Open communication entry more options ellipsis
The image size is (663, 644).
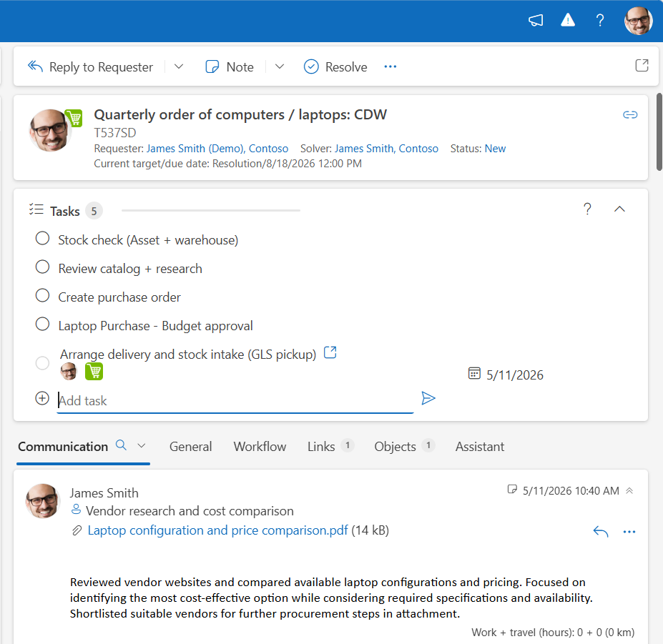click(629, 532)
